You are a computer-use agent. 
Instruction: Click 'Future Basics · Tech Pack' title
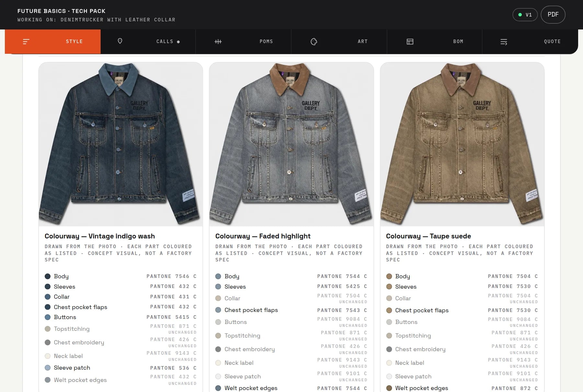[62, 11]
